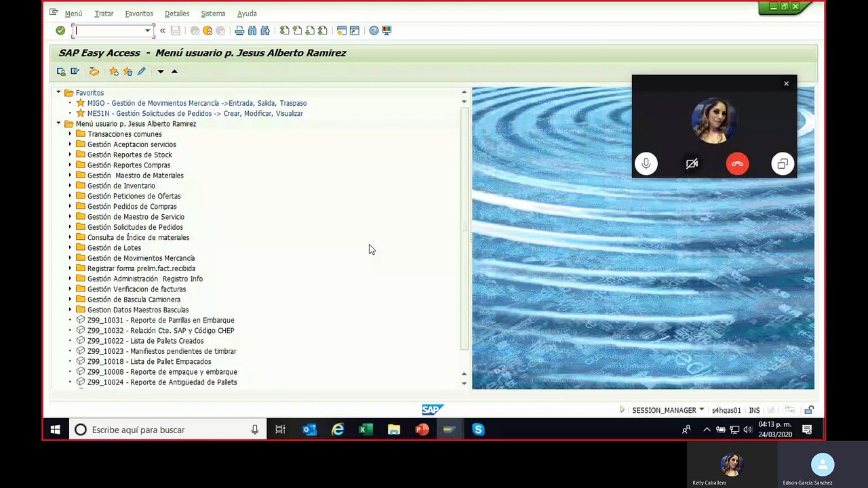Click the Last Page icon

pyautogui.click(x=323, y=30)
